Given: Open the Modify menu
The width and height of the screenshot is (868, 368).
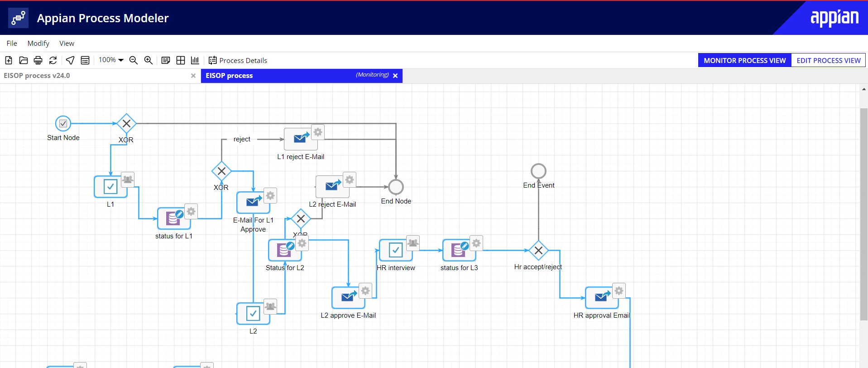Looking at the screenshot, I should [38, 43].
